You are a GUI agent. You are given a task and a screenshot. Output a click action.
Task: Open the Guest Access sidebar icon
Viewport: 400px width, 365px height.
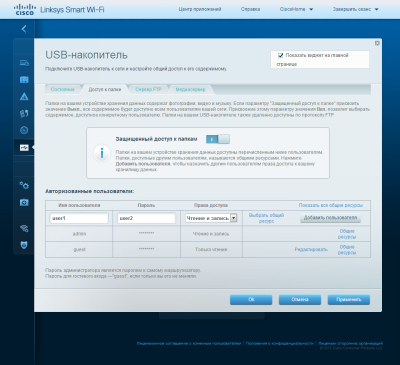[24, 80]
